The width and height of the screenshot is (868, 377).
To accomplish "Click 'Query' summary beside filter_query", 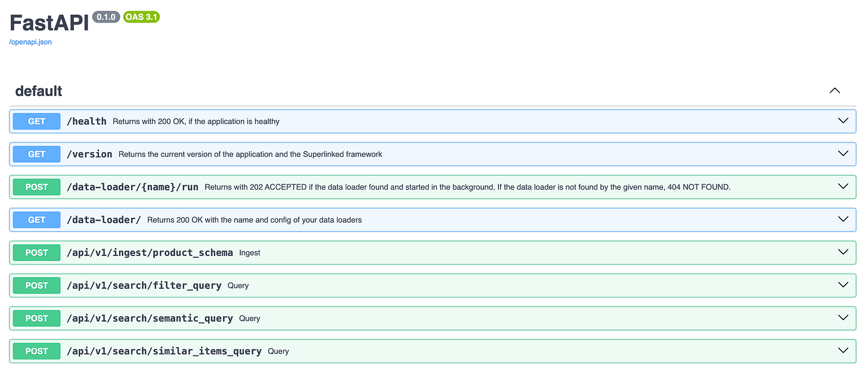I will click(x=238, y=286).
